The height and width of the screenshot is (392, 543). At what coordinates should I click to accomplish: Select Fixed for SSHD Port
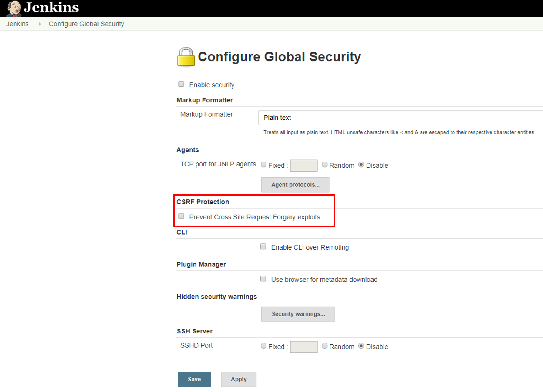pos(263,346)
